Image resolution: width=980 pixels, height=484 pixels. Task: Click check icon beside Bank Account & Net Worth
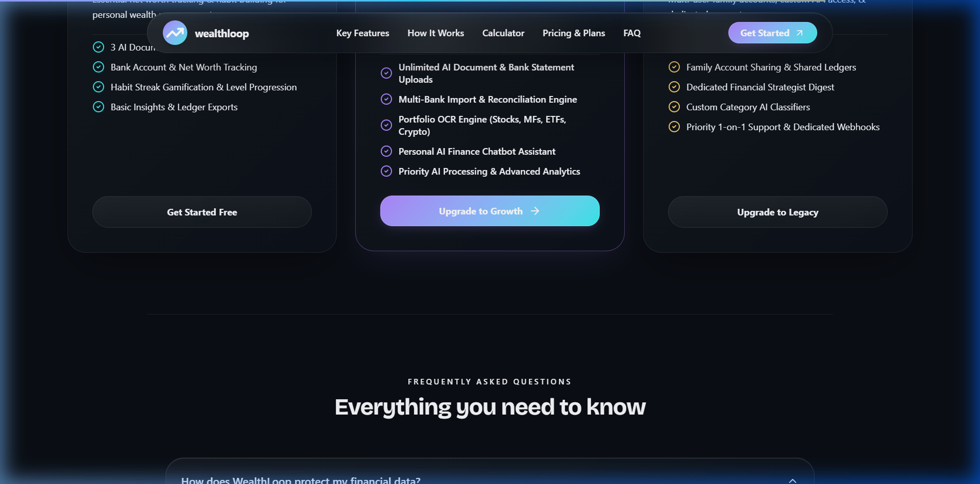(x=99, y=67)
